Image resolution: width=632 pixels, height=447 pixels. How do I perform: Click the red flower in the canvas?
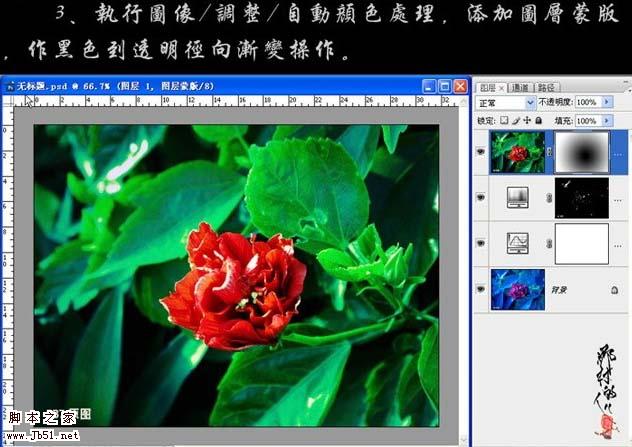pyautogui.click(x=236, y=285)
